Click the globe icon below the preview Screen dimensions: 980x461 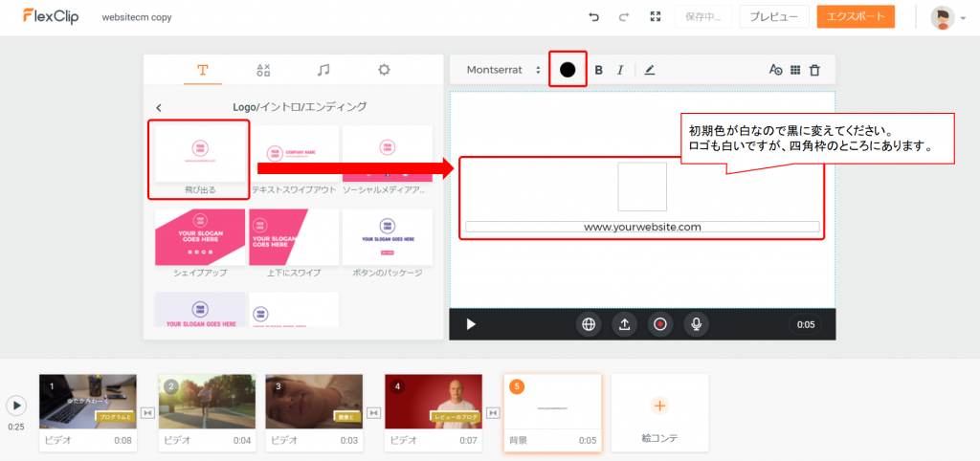pyautogui.click(x=589, y=324)
